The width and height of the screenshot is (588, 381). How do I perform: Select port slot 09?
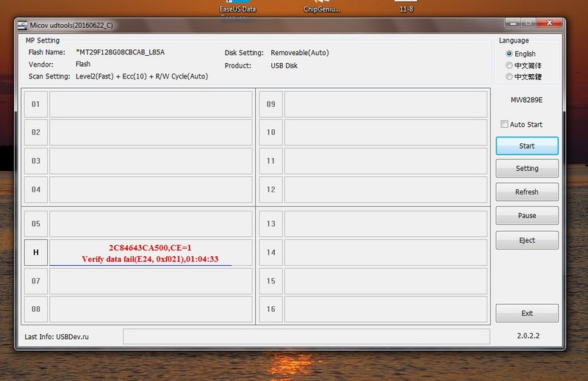coord(270,104)
